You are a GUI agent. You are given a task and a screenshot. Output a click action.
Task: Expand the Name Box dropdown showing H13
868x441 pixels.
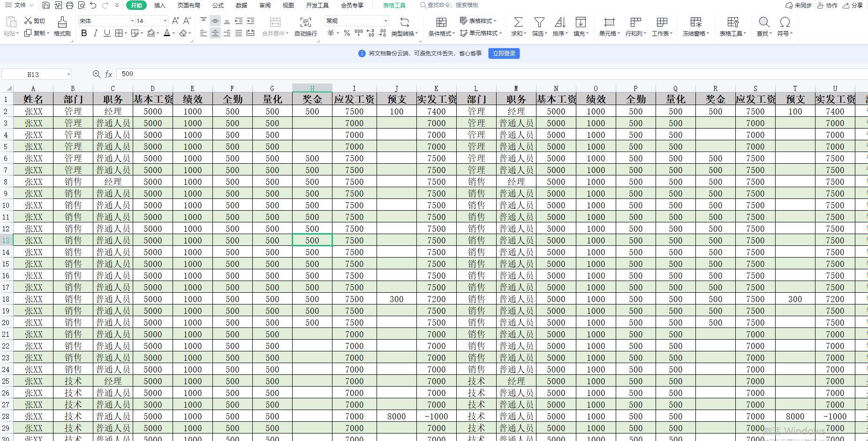click(x=68, y=74)
